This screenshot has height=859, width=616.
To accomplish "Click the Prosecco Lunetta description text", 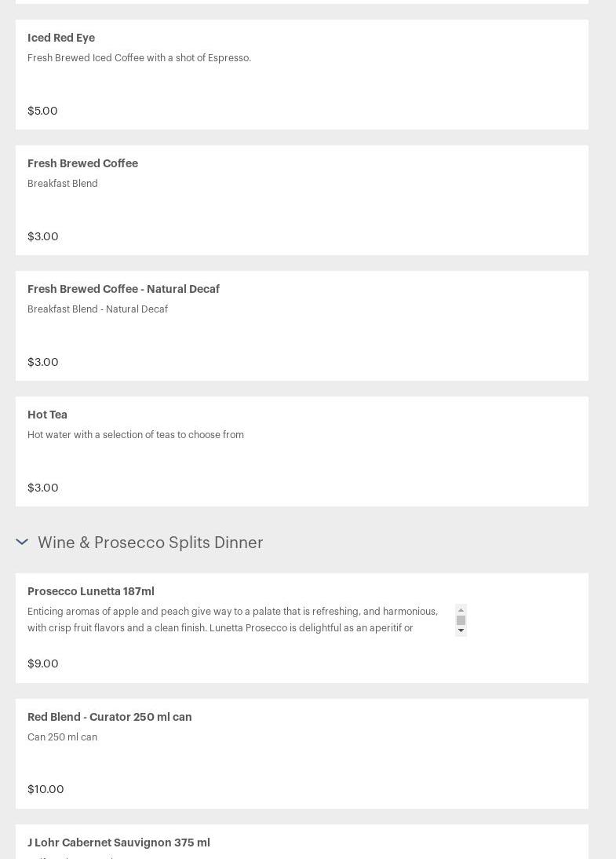I will [232, 620].
